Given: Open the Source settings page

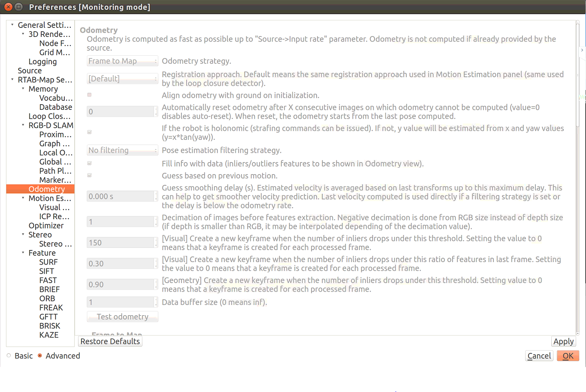Looking at the screenshot, I should [x=30, y=71].
